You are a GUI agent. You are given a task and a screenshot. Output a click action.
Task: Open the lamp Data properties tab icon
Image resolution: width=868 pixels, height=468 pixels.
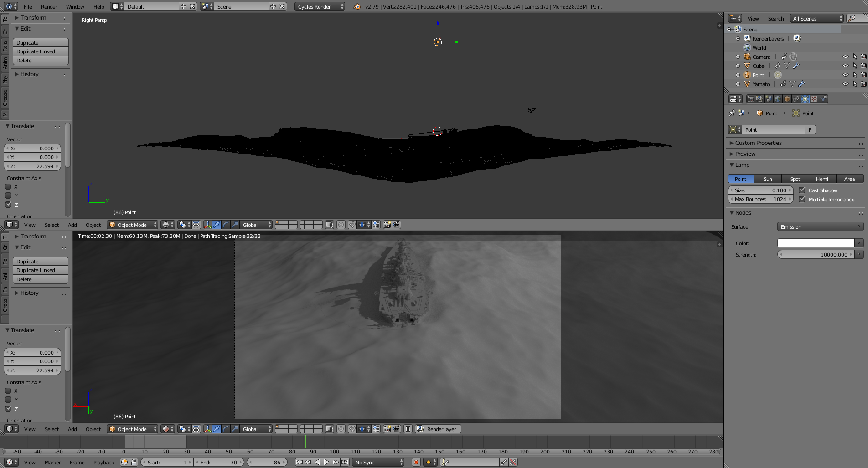[805, 99]
